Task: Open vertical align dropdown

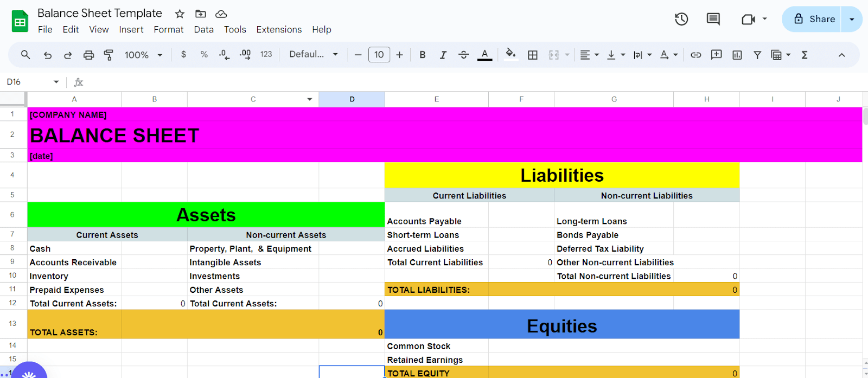Action: (x=616, y=55)
